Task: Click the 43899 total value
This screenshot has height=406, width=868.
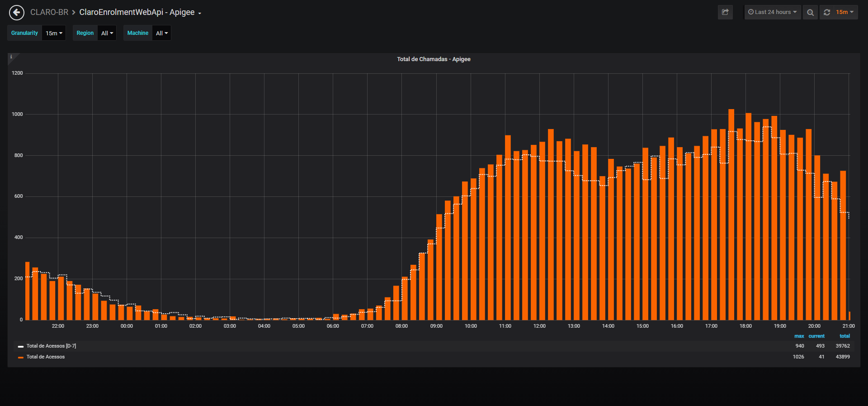Action: pos(843,357)
